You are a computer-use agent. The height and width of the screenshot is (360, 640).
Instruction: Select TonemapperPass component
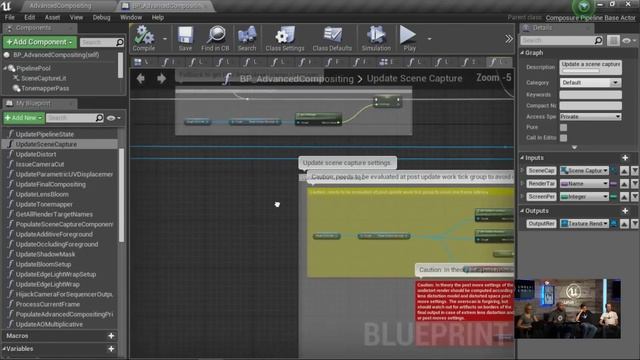pos(45,88)
